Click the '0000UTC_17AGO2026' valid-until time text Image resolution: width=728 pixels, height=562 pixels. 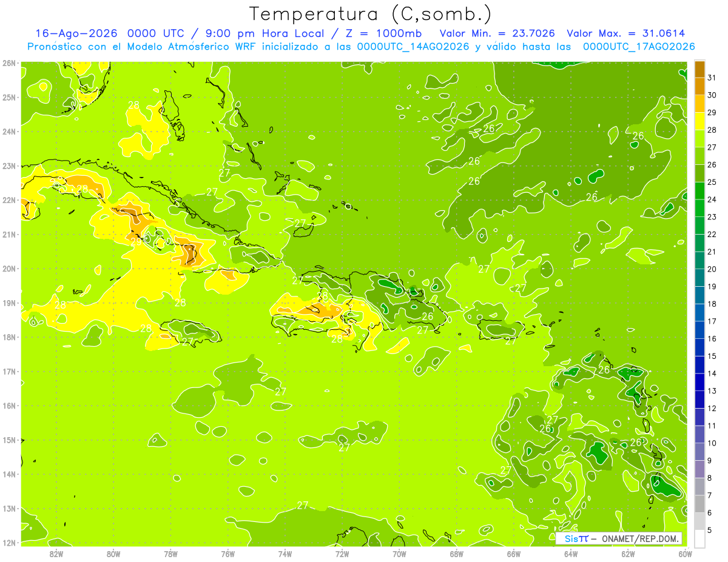tap(638, 47)
